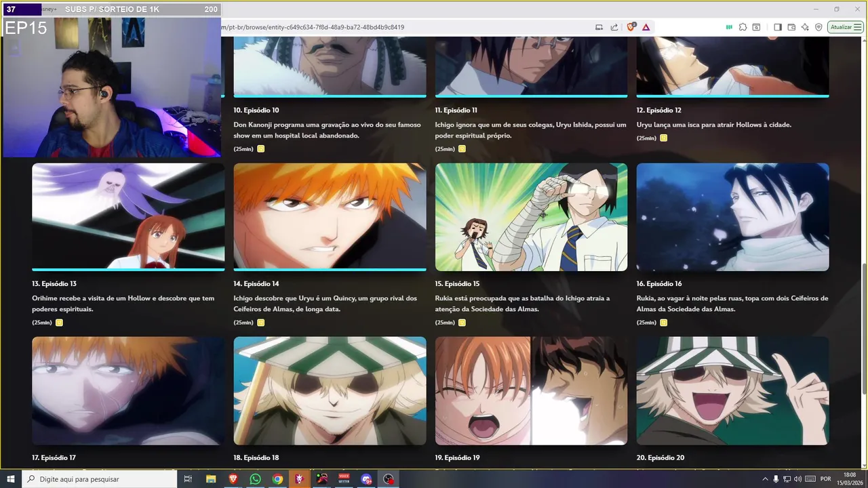Click the description 'Ichigo descobre que Uryu é um Quincy'
The width and height of the screenshot is (868, 488).
325,304
